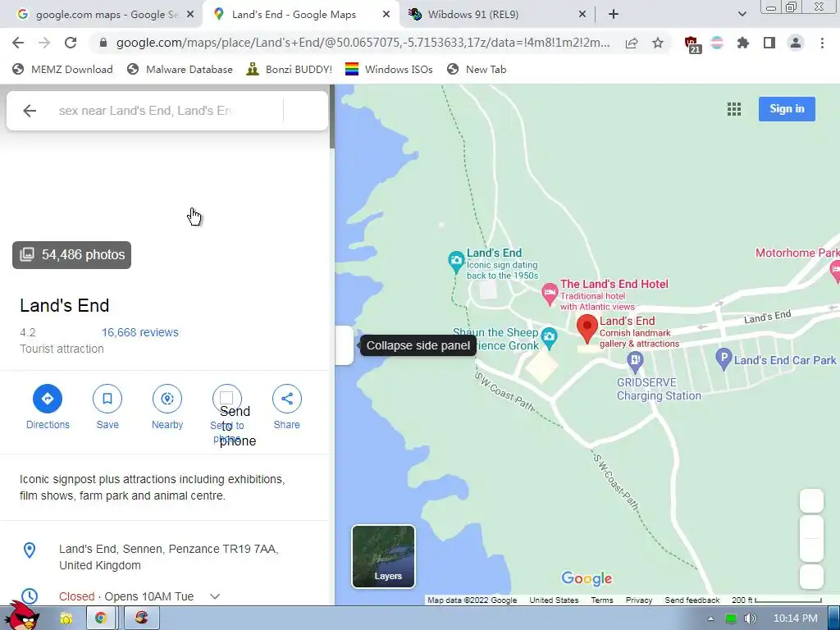Click the address bar URL
This screenshot has width=840, height=630.
(363, 43)
